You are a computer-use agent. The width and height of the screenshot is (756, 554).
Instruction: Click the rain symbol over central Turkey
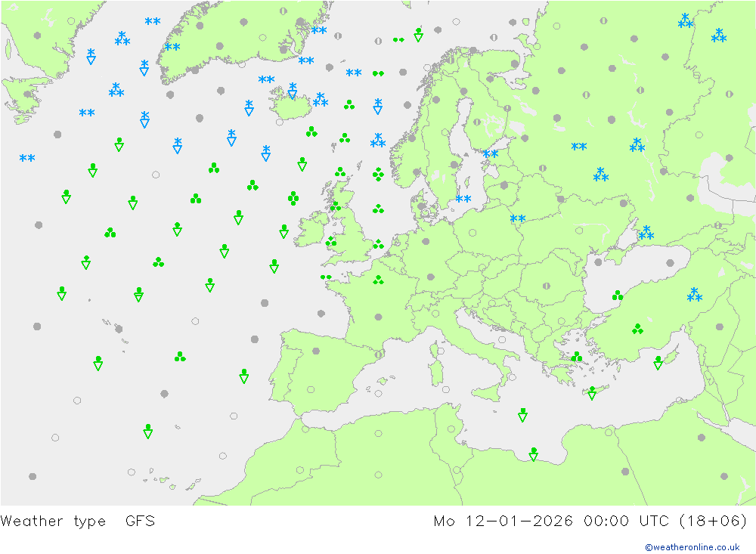tap(637, 329)
